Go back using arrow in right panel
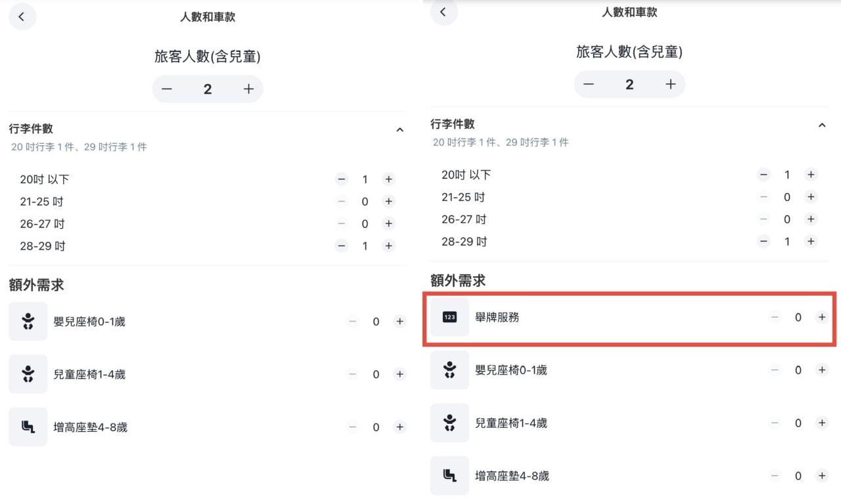The image size is (841, 504). click(x=443, y=12)
